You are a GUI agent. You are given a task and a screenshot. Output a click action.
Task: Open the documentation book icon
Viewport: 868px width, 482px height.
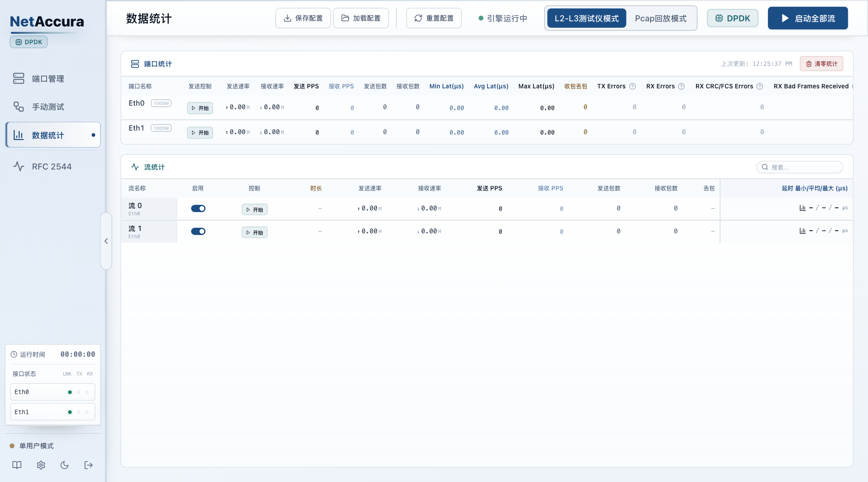[x=17, y=465]
